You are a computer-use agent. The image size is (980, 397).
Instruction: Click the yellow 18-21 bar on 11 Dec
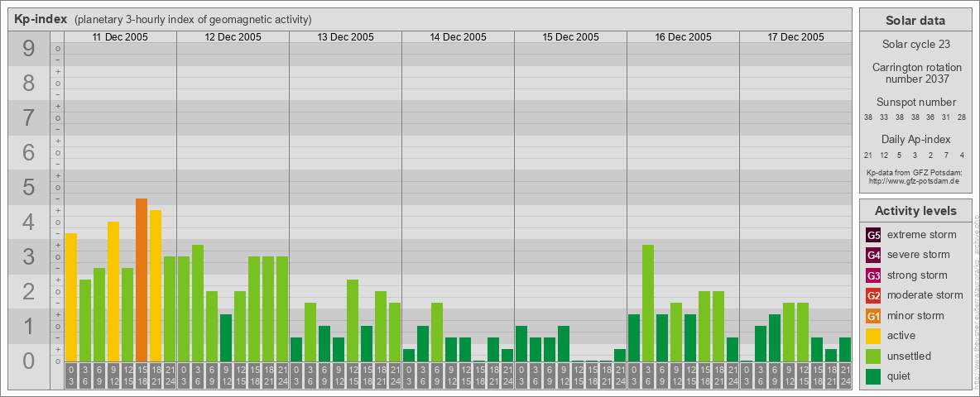(x=156, y=286)
